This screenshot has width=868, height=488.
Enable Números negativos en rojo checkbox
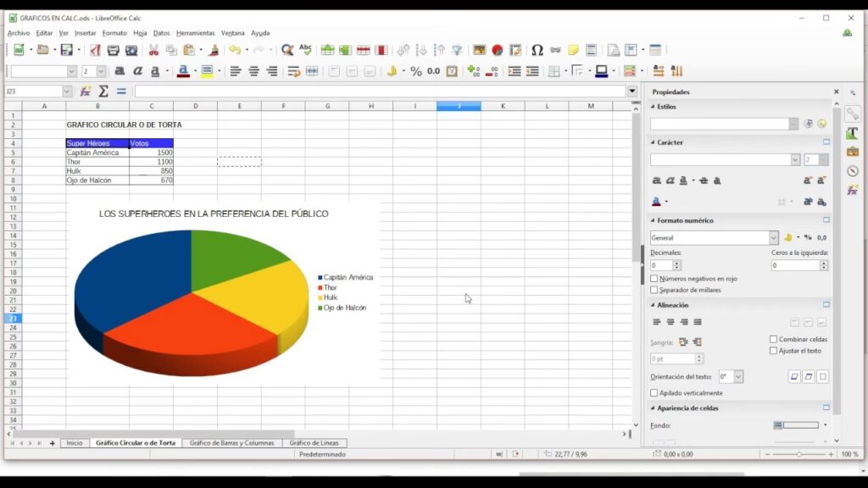coord(654,279)
